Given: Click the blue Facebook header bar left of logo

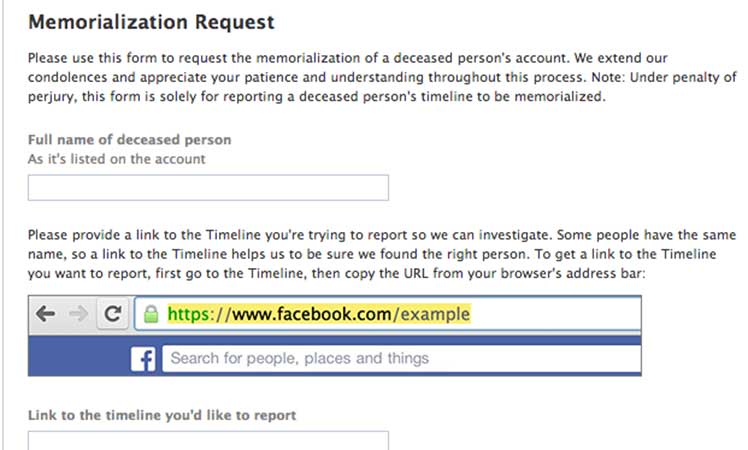Looking at the screenshot, I should 78,358.
